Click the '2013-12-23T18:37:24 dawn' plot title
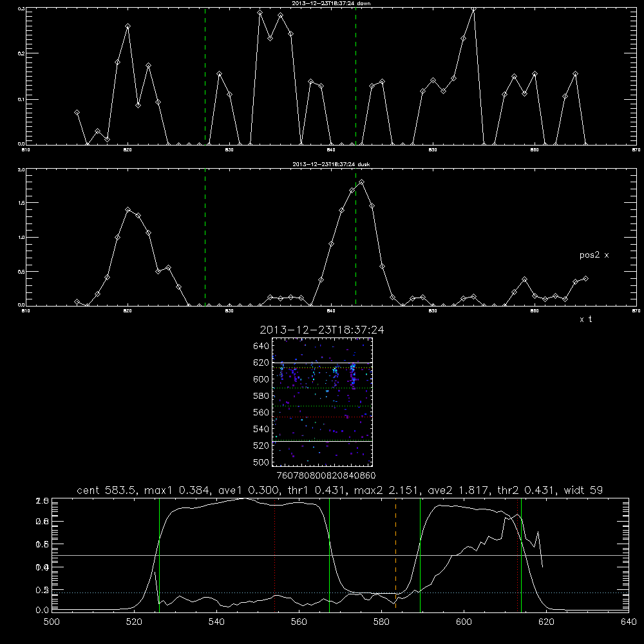Viewport: 644px width, 644px height. click(x=331, y=3)
